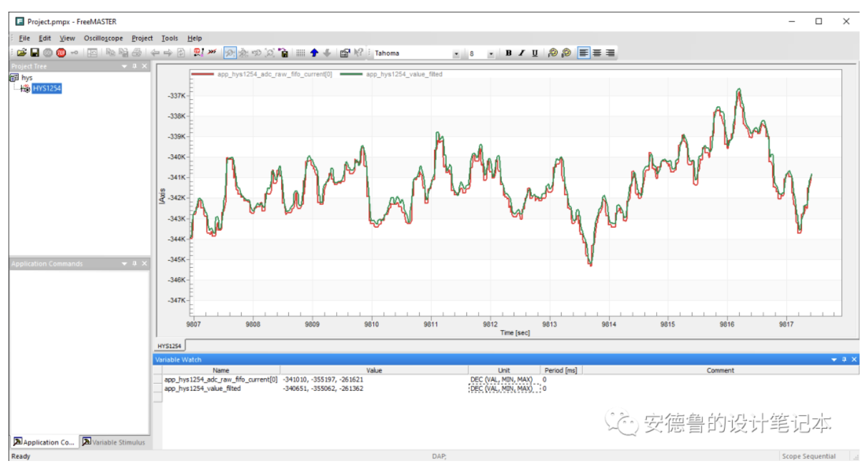Open Project Tree panel dropdown arrow
Screen dimensions: 868x472
click(124, 66)
